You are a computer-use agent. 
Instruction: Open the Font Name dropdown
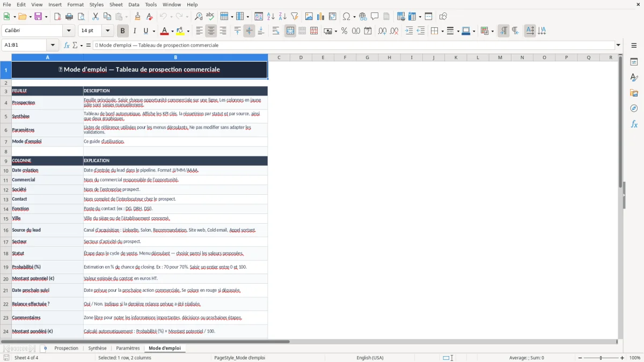pyautogui.click(x=70, y=31)
